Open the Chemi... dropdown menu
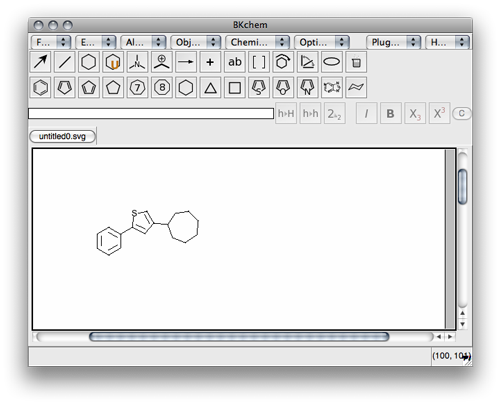Screen dimensions: 500x404 coord(257,42)
